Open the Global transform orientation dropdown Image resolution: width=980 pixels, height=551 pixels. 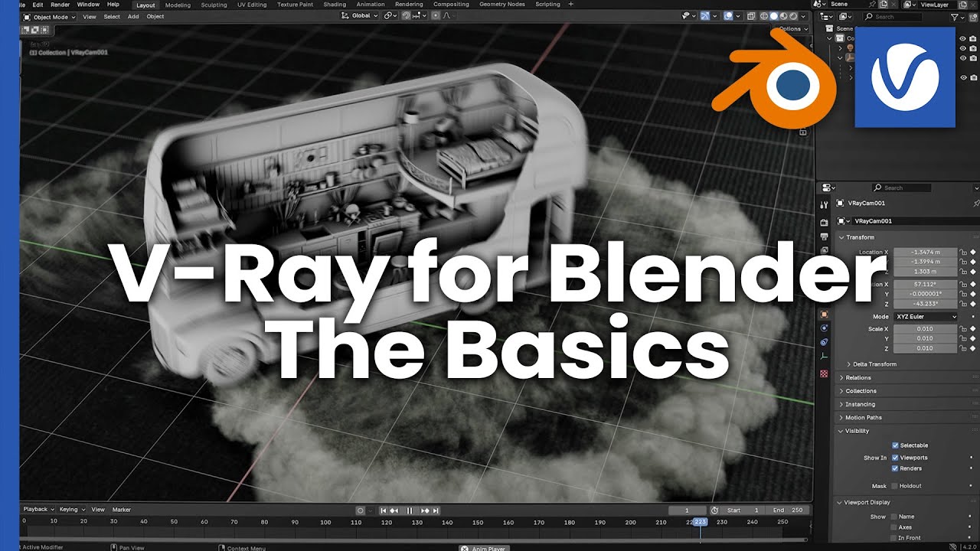(x=359, y=15)
